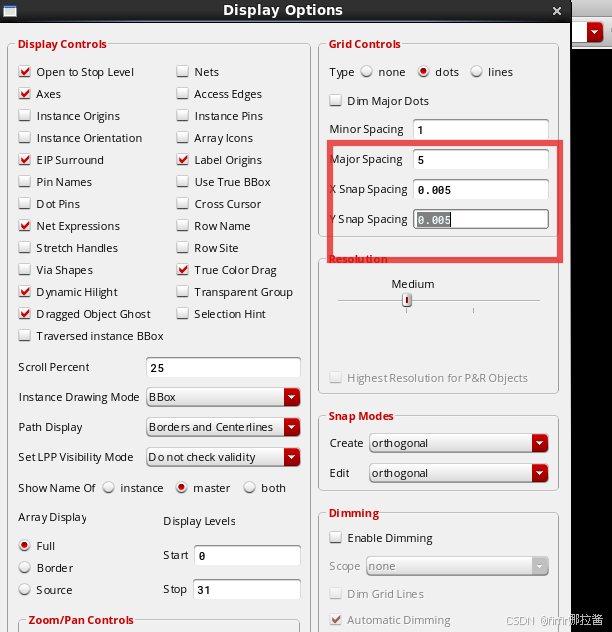The image size is (612, 632).
Task: Open Instance Drawing Mode dropdown
Action: (223, 397)
